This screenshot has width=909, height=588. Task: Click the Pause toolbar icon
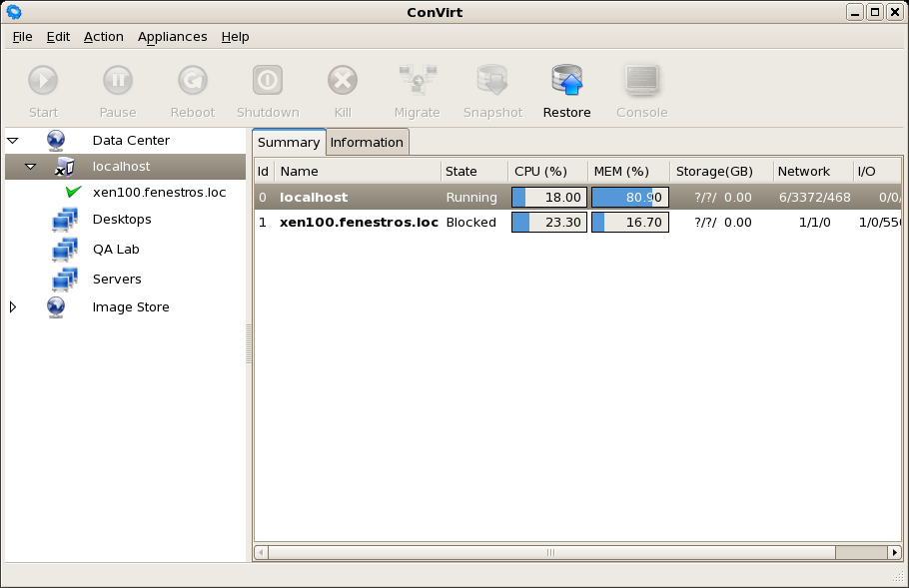click(118, 81)
